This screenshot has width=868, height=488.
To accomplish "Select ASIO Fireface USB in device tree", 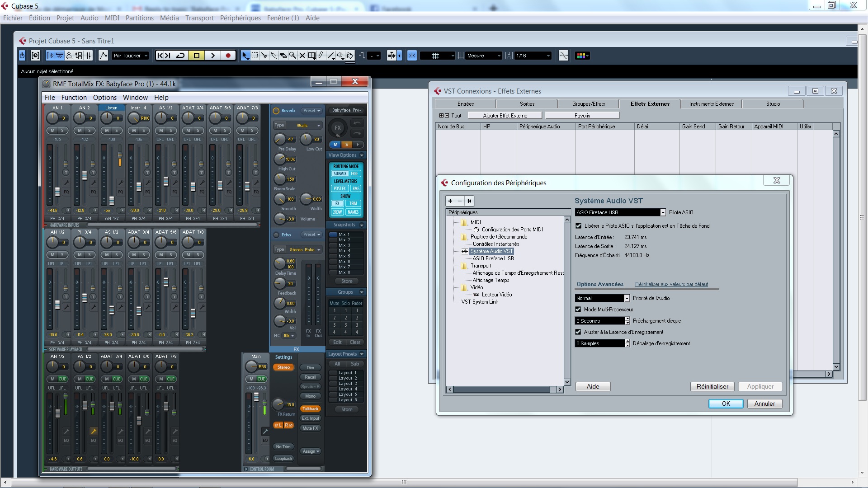I will [x=493, y=258].
